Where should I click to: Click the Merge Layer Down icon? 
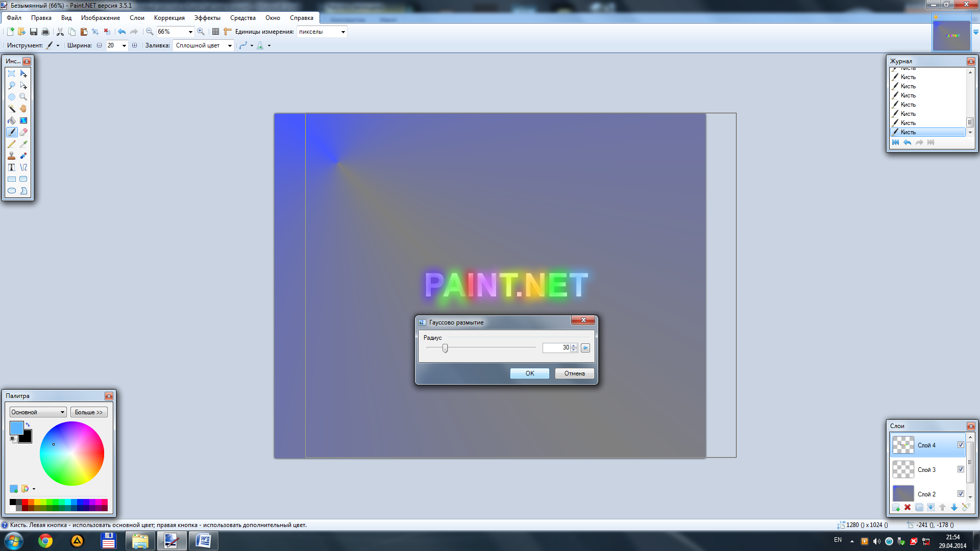coord(931,507)
